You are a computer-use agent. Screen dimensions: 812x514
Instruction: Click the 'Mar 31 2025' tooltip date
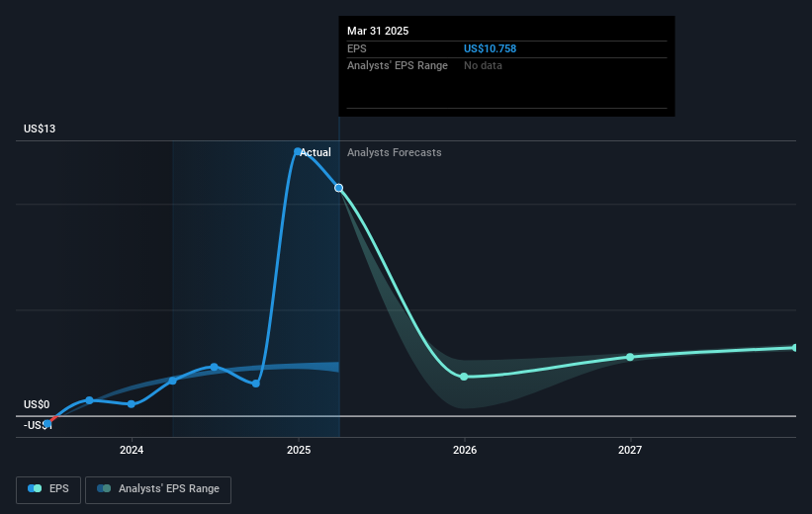click(378, 31)
